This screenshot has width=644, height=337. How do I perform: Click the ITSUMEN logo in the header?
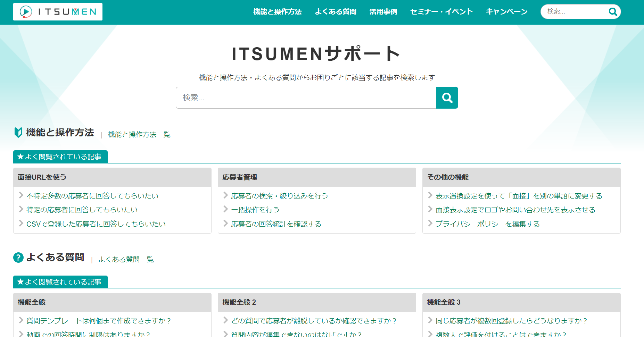pos(58,12)
